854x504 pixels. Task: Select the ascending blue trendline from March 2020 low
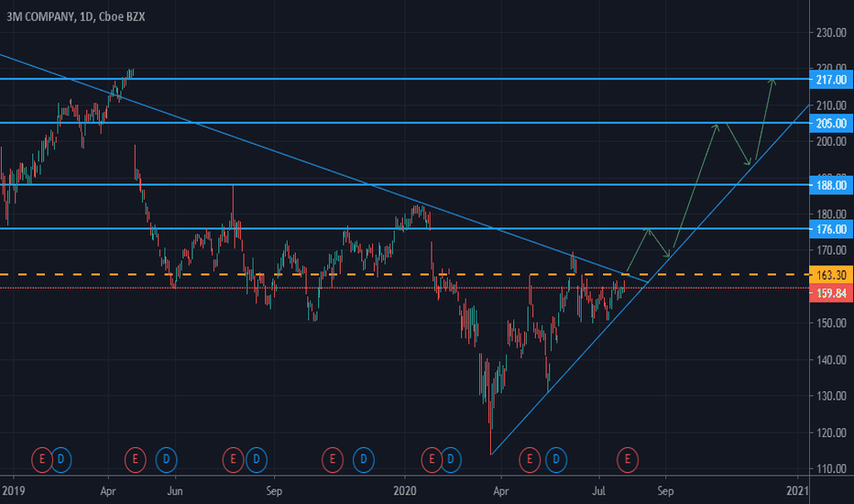coord(650,279)
